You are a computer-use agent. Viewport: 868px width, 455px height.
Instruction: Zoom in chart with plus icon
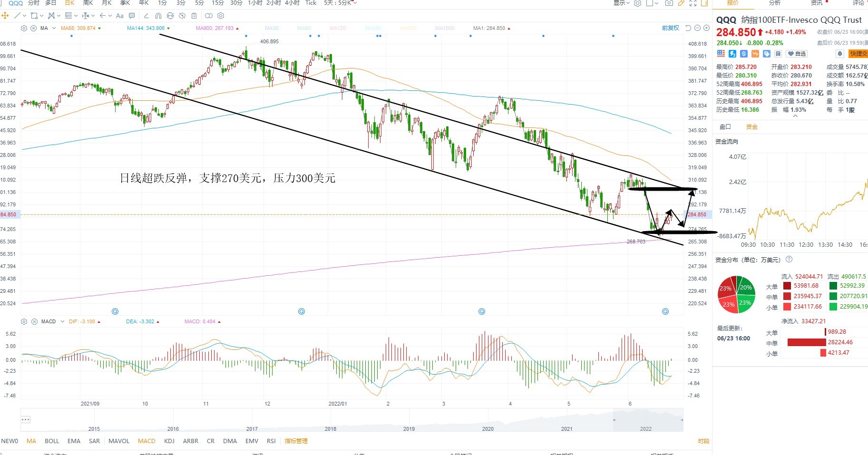click(x=706, y=28)
